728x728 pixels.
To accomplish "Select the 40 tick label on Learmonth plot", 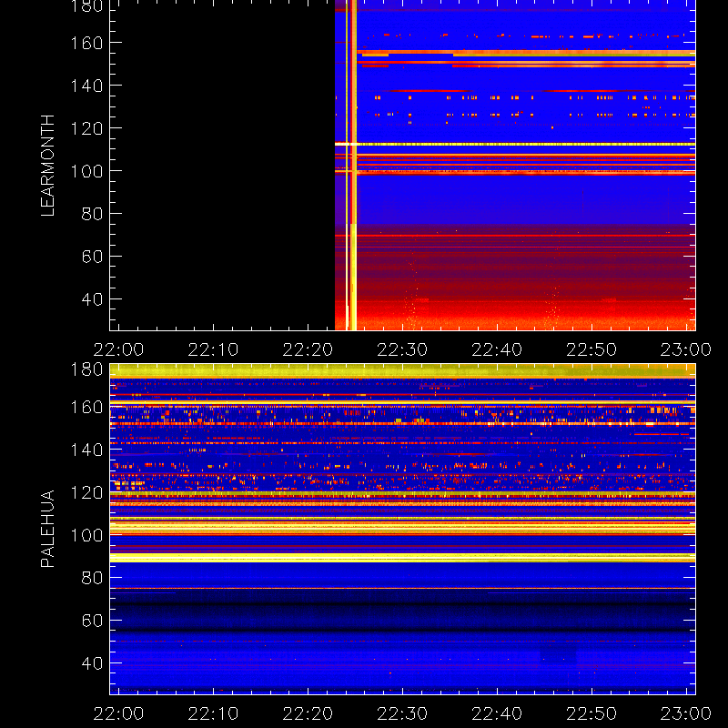I will (x=92, y=299).
